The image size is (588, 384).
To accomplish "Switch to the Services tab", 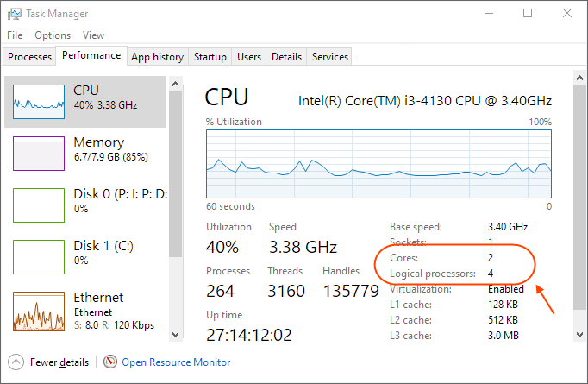I will pos(329,57).
